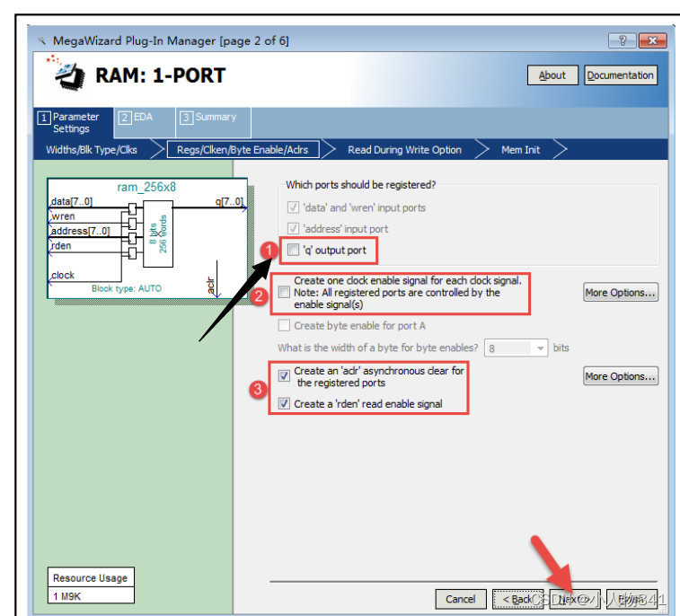Image resolution: width=680 pixels, height=616 pixels.
Task: Proceed with the Next button
Action: pos(575,599)
